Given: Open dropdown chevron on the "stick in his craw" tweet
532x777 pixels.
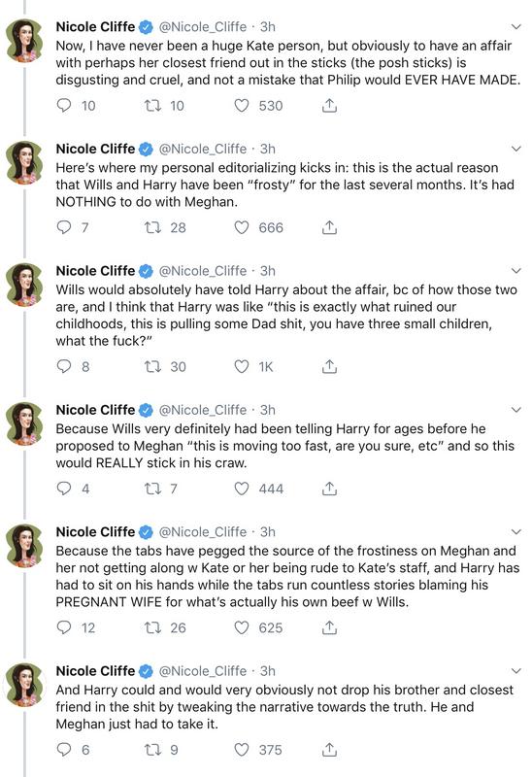Looking at the screenshot, I should tap(516, 410).
